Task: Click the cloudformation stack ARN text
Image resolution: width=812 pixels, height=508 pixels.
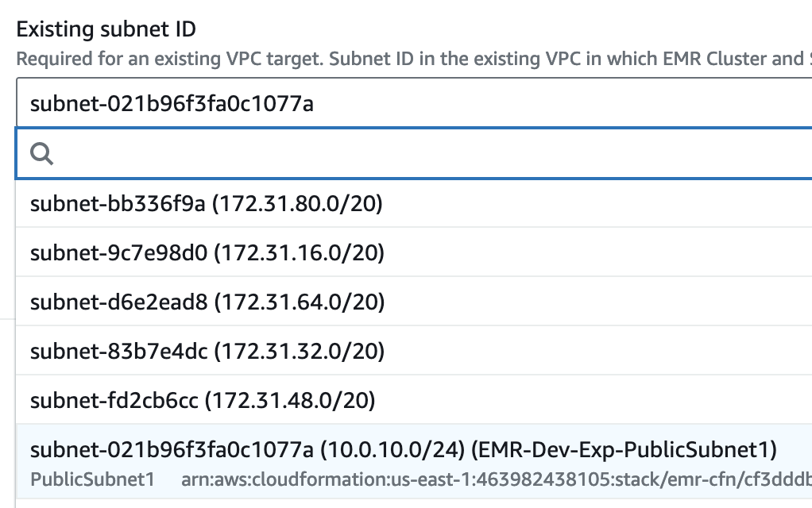Action: tap(496, 479)
